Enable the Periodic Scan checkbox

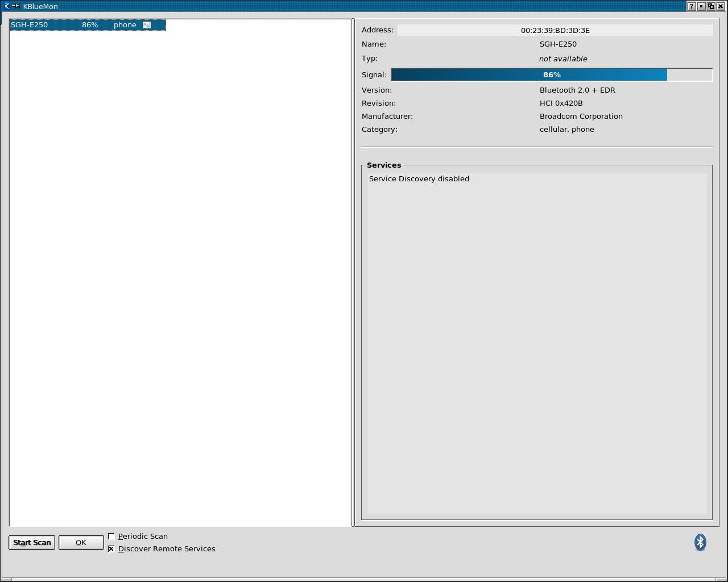tap(111, 536)
